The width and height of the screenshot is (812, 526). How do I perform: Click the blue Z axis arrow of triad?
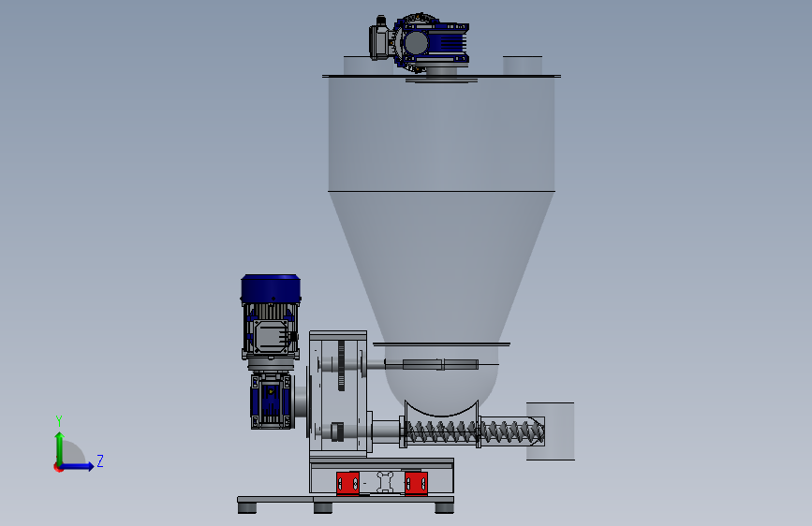point(78,466)
